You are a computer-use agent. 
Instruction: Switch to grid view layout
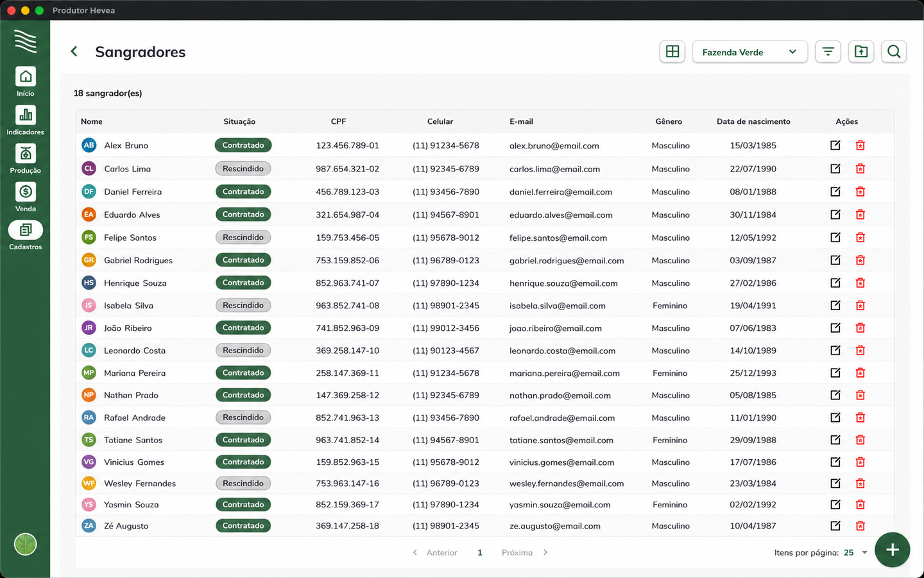[x=672, y=51]
